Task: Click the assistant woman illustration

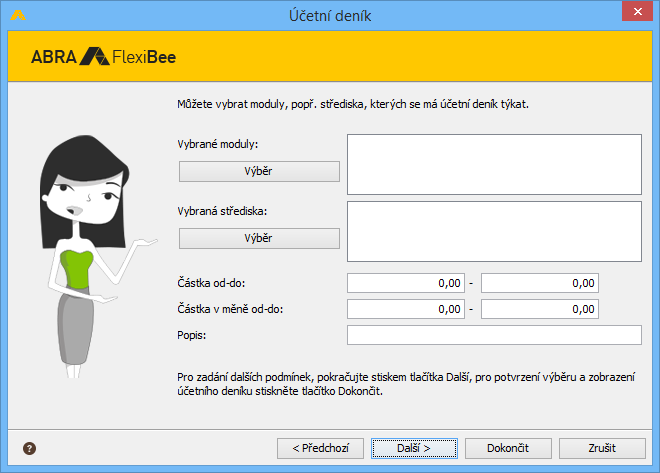Action: [98, 257]
